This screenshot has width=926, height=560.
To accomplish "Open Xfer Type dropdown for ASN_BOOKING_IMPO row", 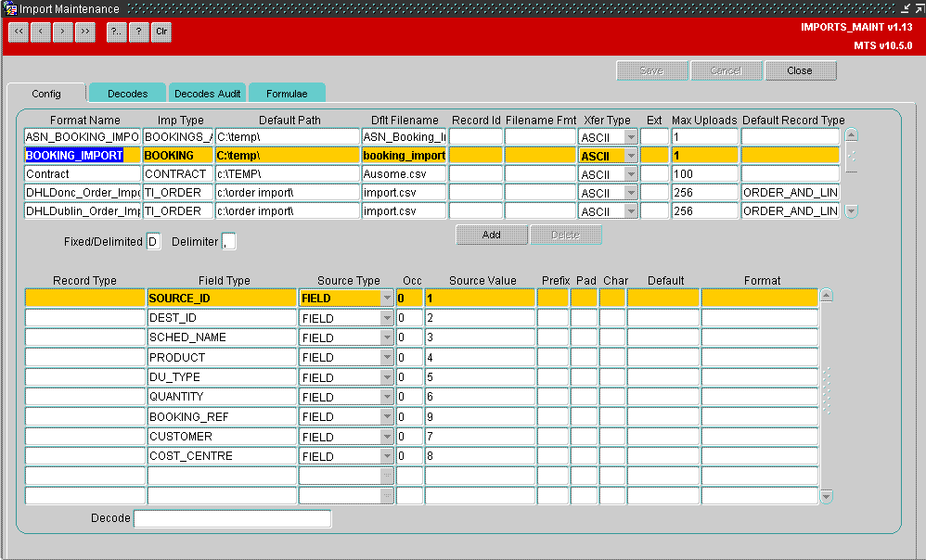I will click(631, 137).
